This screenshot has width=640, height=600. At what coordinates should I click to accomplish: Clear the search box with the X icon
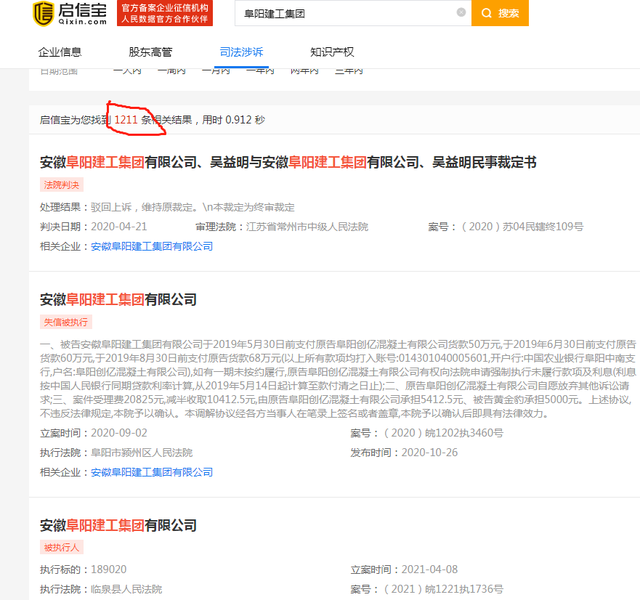pos(461,12)
